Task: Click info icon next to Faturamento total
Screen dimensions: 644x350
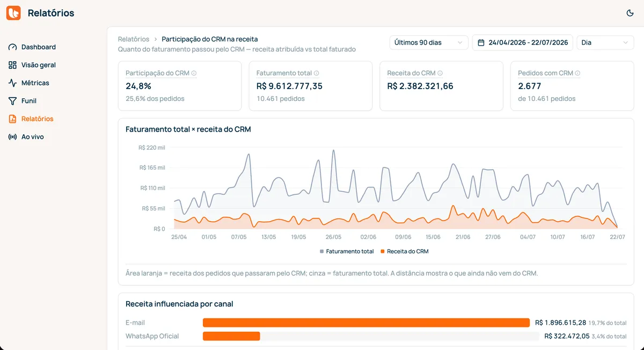Action: [x=317, y=73]
